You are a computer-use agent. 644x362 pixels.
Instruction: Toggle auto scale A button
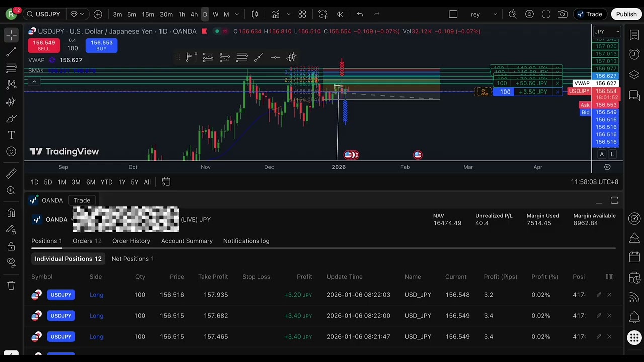click(x=602, y=154)
